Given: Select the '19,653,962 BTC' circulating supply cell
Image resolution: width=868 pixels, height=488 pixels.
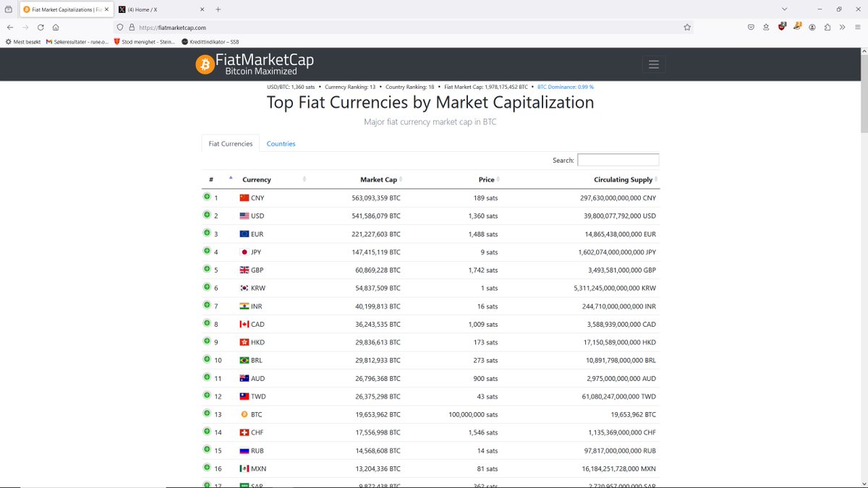Looking at the screenshot, I should [x=634, y=414].
